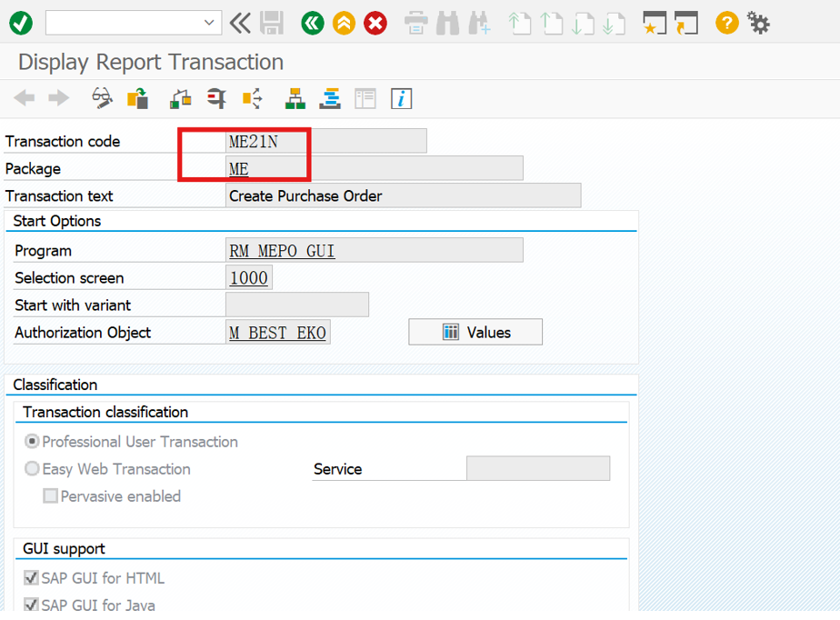840x620 pixels.
Task: Click the Values button
Action: tap(475, 332)
